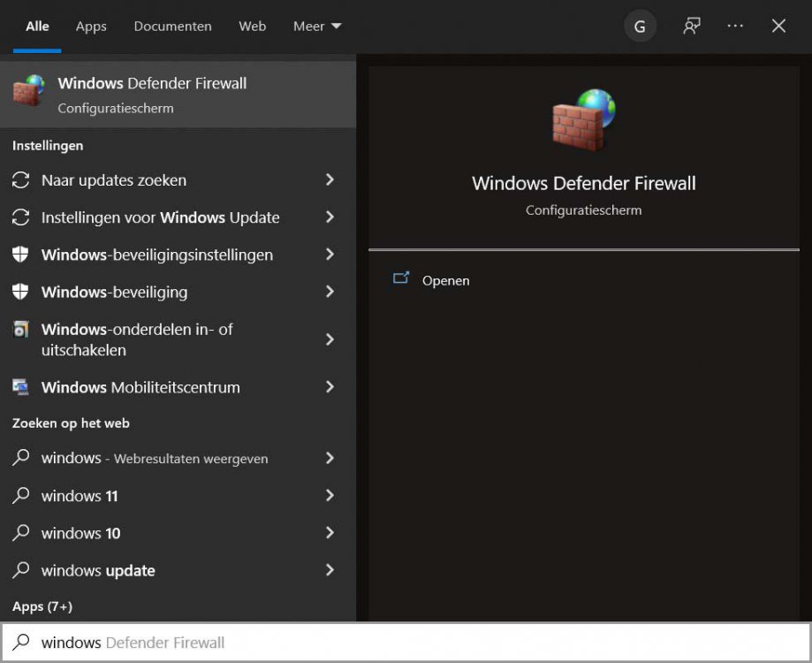Image resolution: width=812 pixels, height=663 pixels.
Task: Click the large firewall icon in preview pane
Action: click(x=583, y=119)
